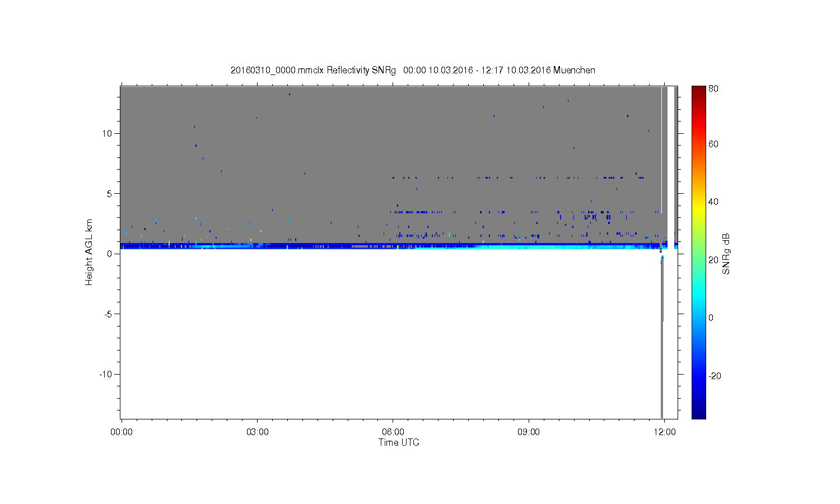Click the colorbar tick label 0
Screen dimensions: 840x504
[711, 318]
